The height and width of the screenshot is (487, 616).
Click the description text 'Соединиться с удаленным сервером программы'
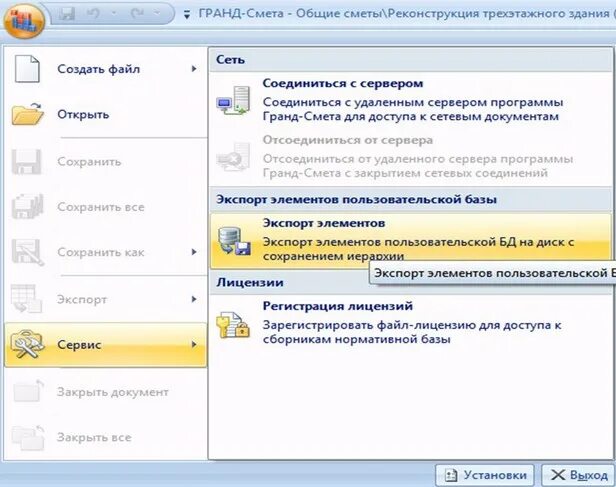413,103
